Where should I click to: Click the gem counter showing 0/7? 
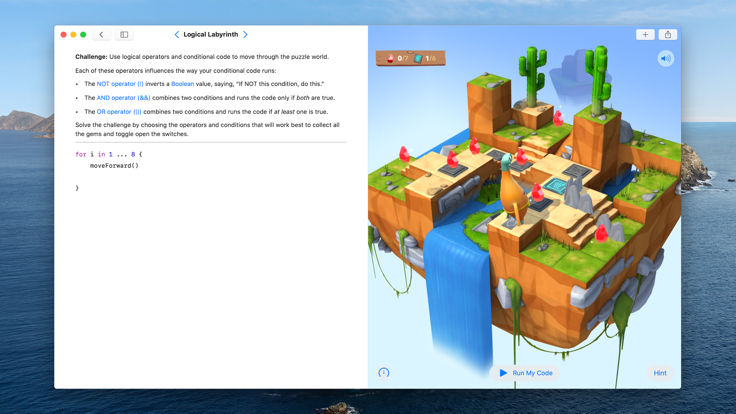point(397,59)
